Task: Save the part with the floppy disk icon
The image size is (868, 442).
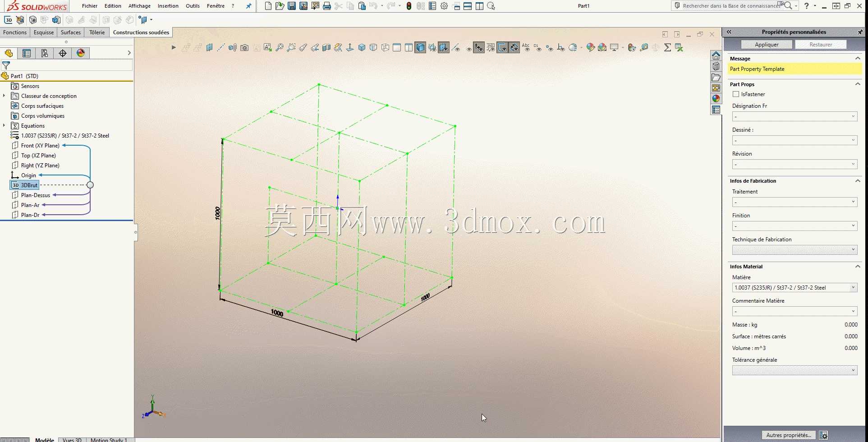Action: [292, 6]
